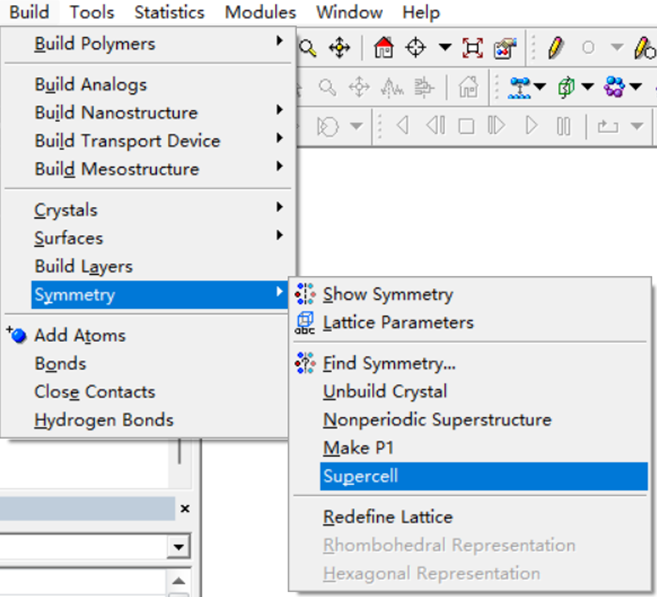Click the highlighted Symmetry menu item
657x597 pixels.
(160, 295)
